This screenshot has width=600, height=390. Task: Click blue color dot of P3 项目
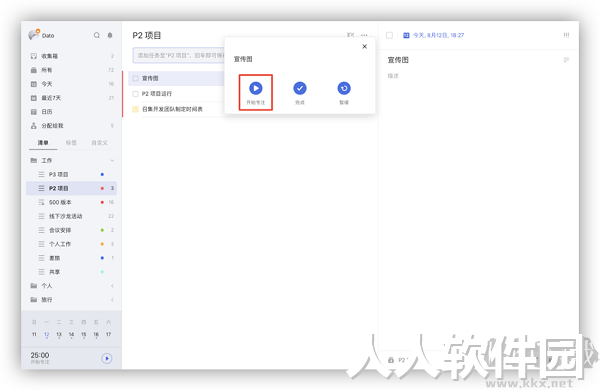[x=102, y=175]
